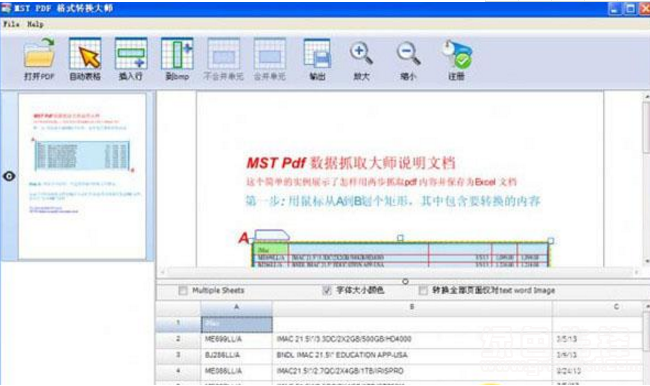Screen dimensions: 650x386
Task: Click column A header in the grid
Action: [236, 307]
